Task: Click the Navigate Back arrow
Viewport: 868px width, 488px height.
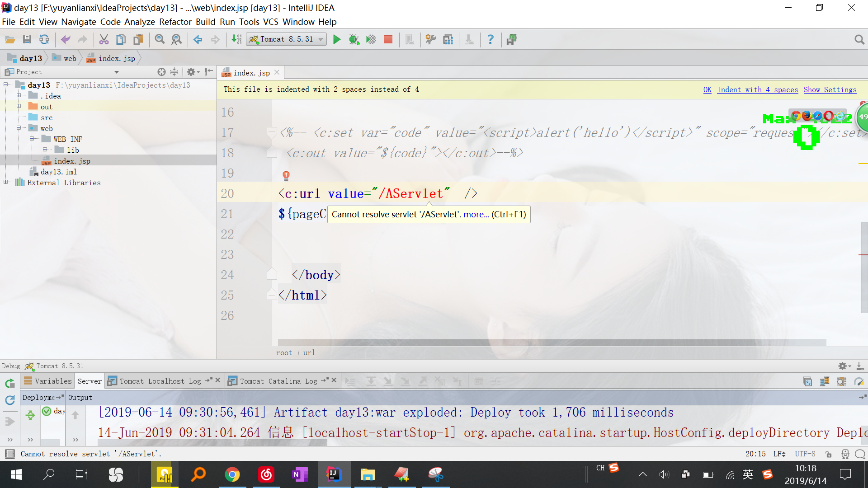Action: click(x=198, y=40)
